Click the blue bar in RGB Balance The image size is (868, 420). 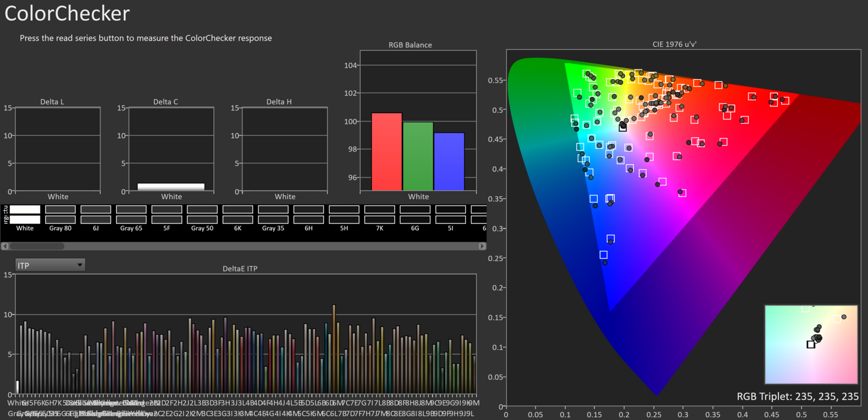tap(449, 162)
